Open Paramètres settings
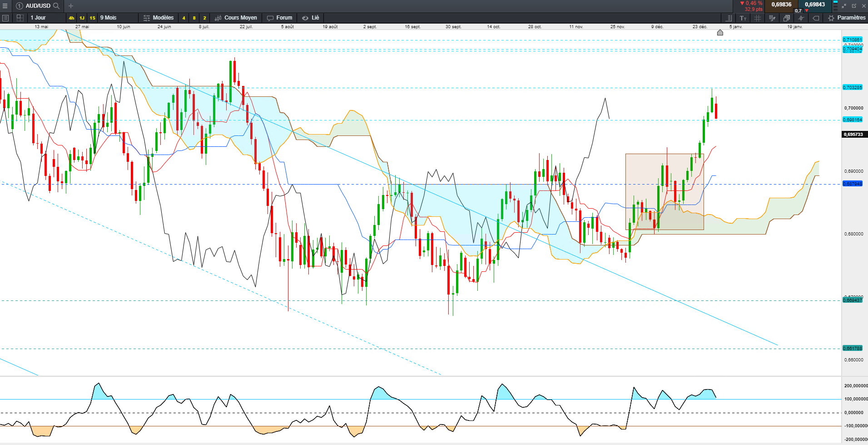Image resolution: width=868 pixels, height=445 pixels. tap(847, 18)
